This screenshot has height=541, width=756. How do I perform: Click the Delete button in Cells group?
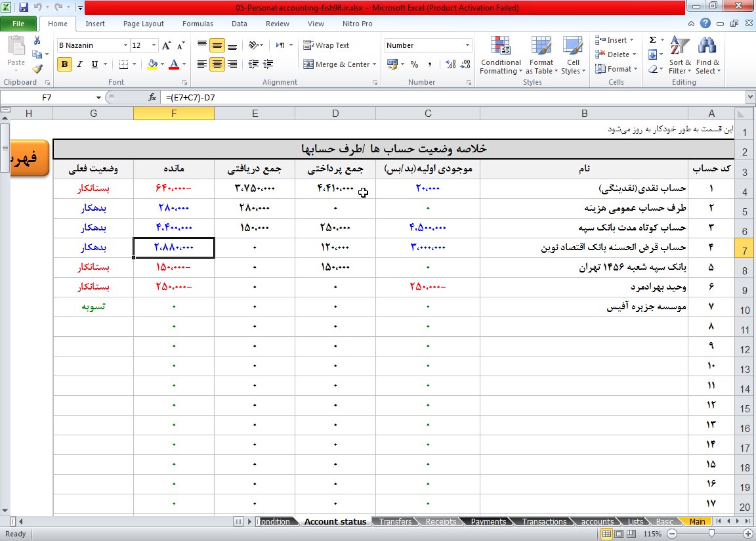[x=616, y=54]
